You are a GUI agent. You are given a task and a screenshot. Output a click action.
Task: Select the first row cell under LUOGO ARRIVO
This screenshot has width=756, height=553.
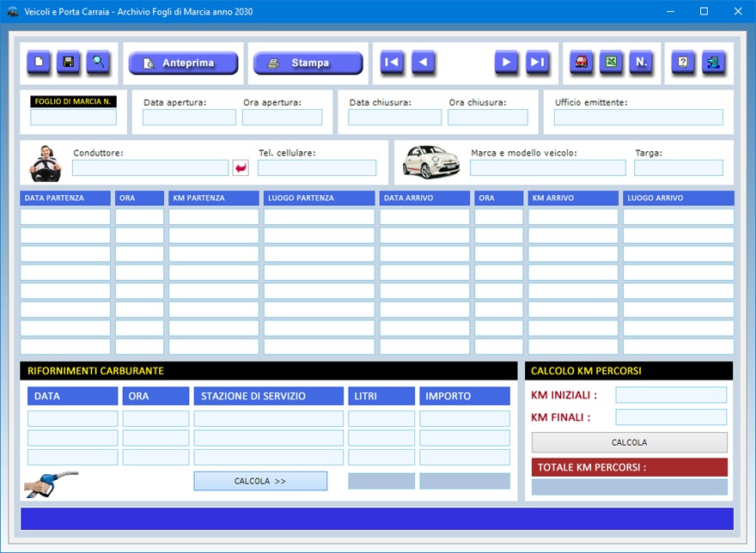[679, 216]
